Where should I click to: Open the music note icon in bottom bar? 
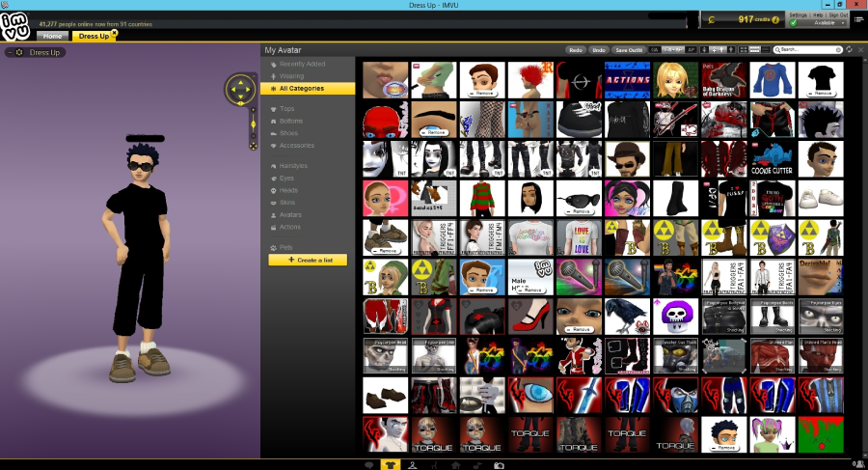pos(477,465)
